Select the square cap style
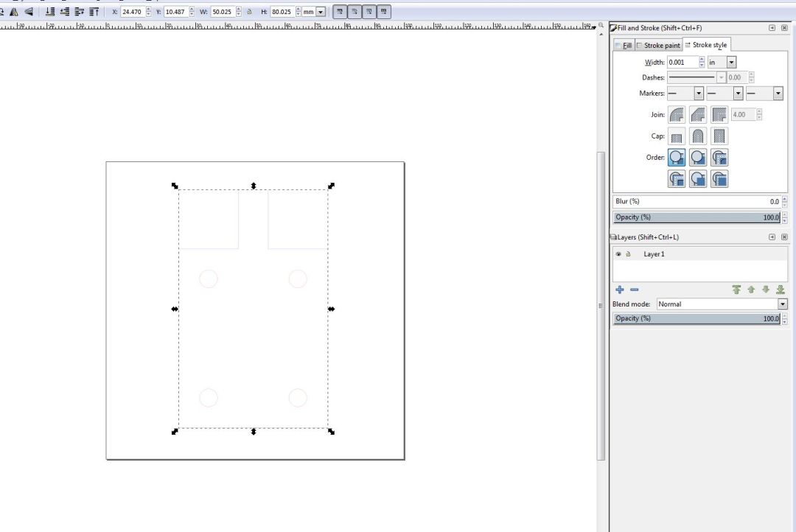This screenshot has height=532, width=796. click(719, 136)
